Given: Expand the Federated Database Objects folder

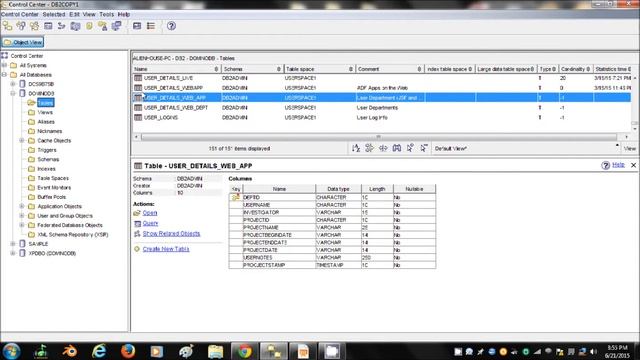Looking at the screenshot, I should (x=22, y=225).
